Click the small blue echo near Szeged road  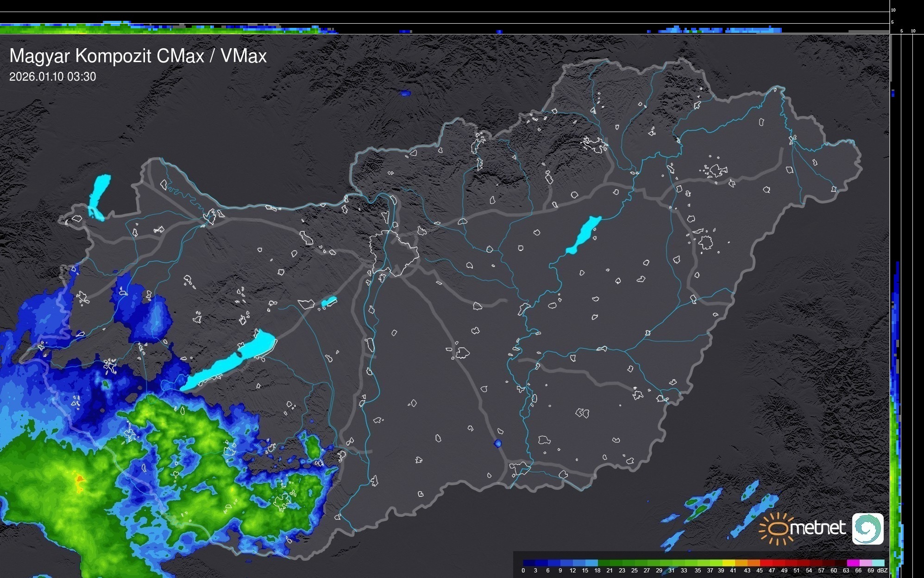[x=498, y=444]
